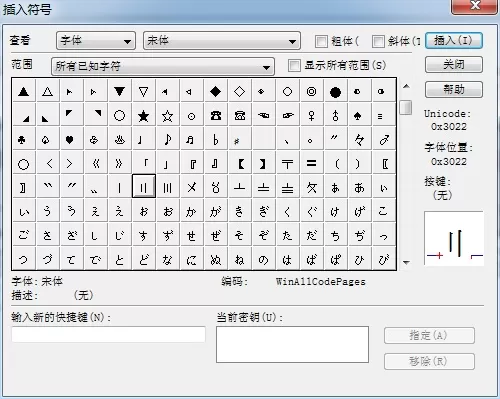
Task: Select the bullseye double circle symbol
Action: click(x=312, y=91)
